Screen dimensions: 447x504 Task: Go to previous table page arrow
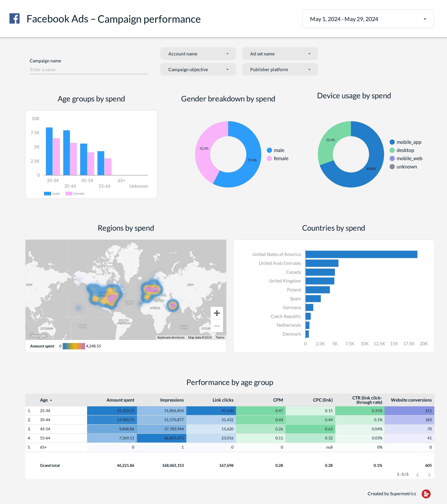(x=417, y=475)
